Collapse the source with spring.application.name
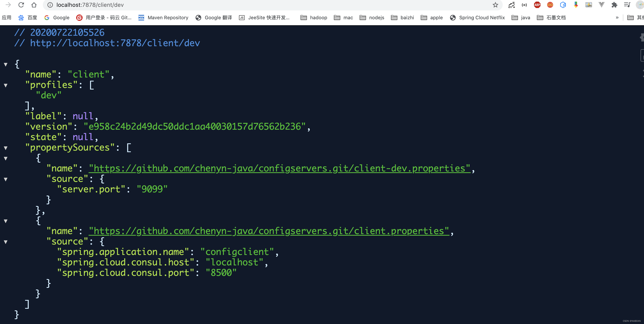Viewport: 644px width, 324px height. click(5, 242)
